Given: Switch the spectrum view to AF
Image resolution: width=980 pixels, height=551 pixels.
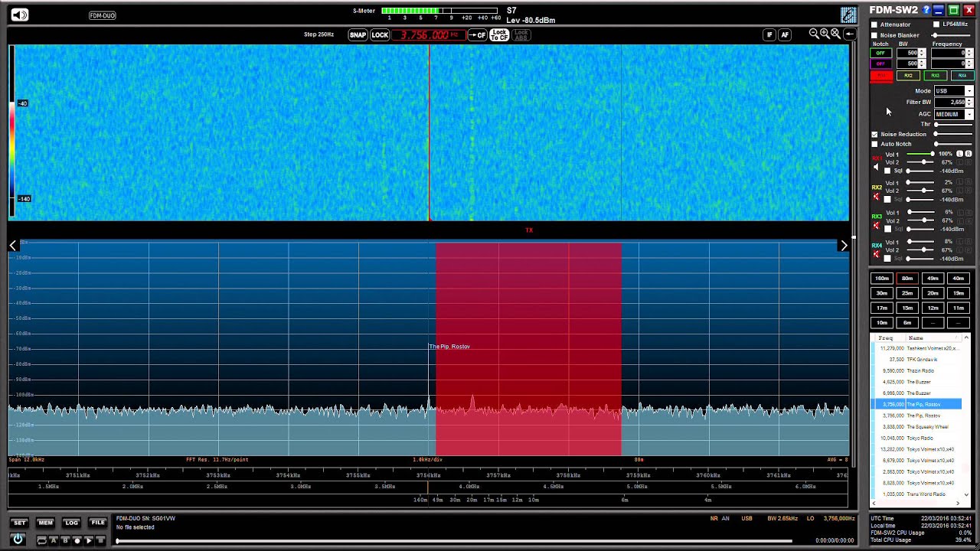Looking at the screenshot, I should point(784,35).
